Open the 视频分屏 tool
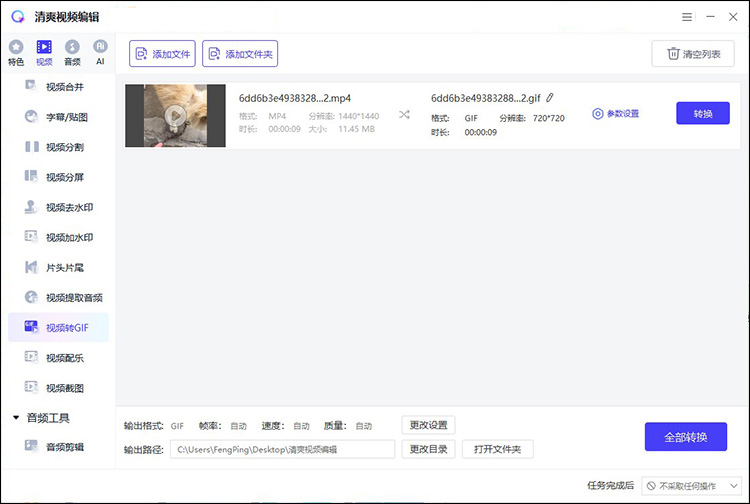The width and height of the screenshot is (750, 504). (x=58, y=177)
